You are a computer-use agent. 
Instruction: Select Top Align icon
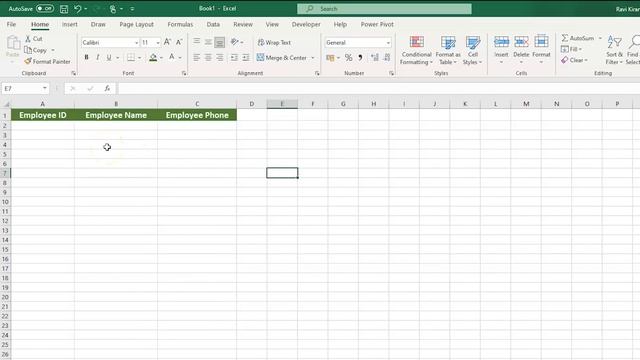(x=197, y=42)
